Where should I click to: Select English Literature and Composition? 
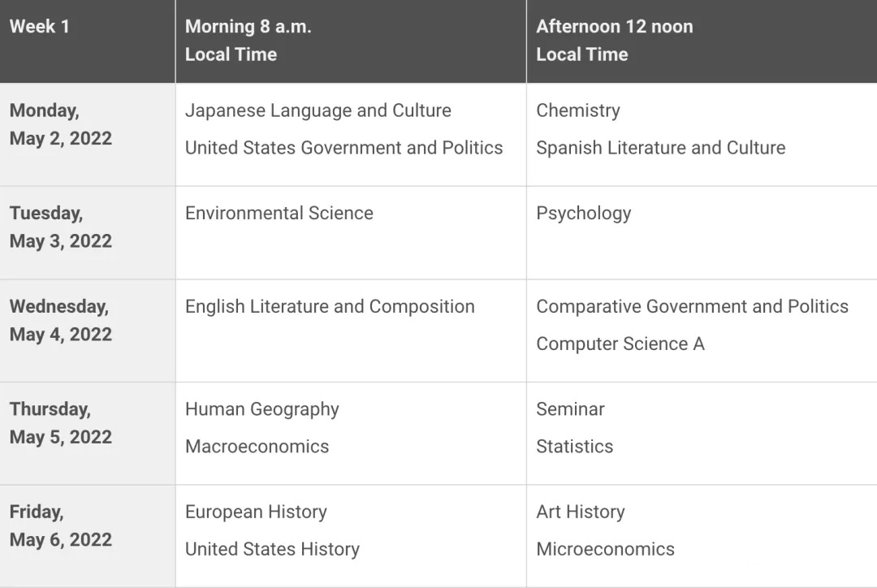[x=330, y=307]
